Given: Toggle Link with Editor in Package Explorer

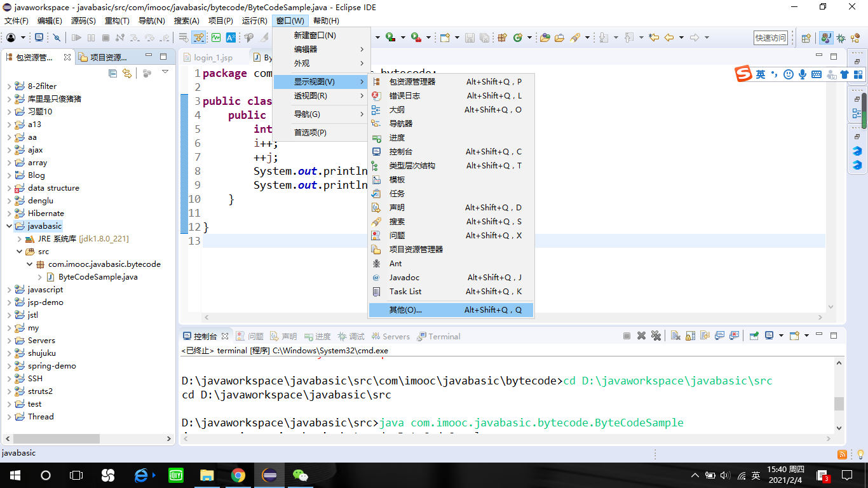Looking at the screenshot, I should (x=126, y=74).
